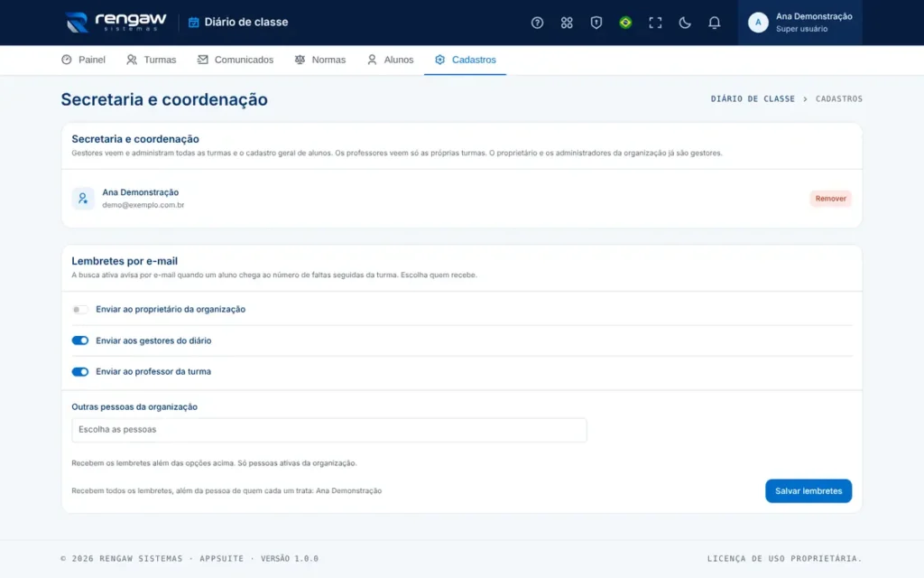Click Licença de uso proprietária footer text

[x=784, y=558]
